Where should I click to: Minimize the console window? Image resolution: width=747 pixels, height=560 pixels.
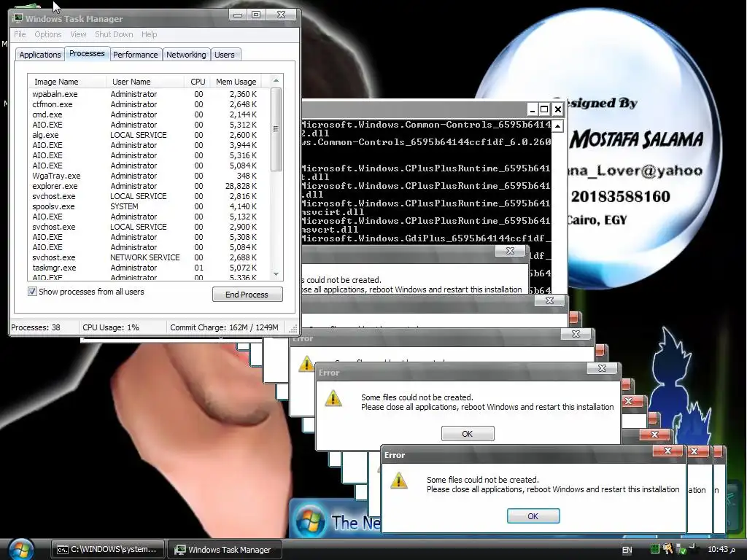tap(533, 109)
